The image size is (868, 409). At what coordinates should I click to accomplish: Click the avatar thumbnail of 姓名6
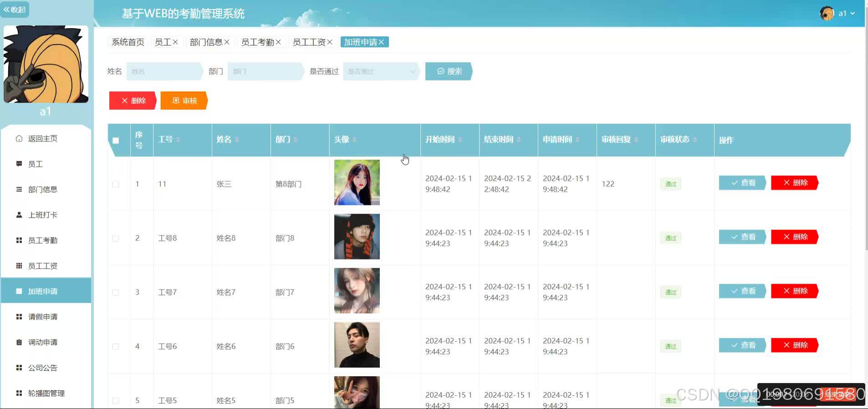tap(357, 345)
